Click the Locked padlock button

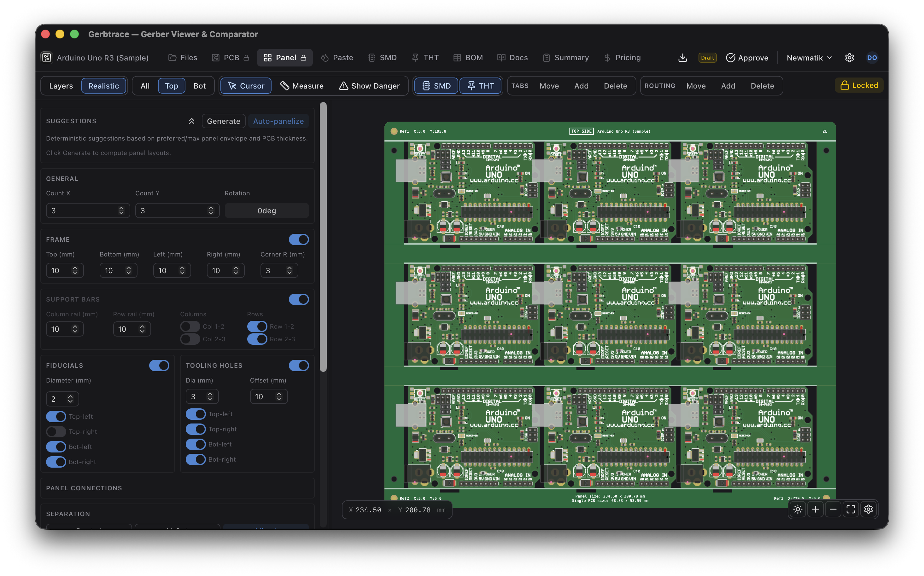(x=859, y=85)
